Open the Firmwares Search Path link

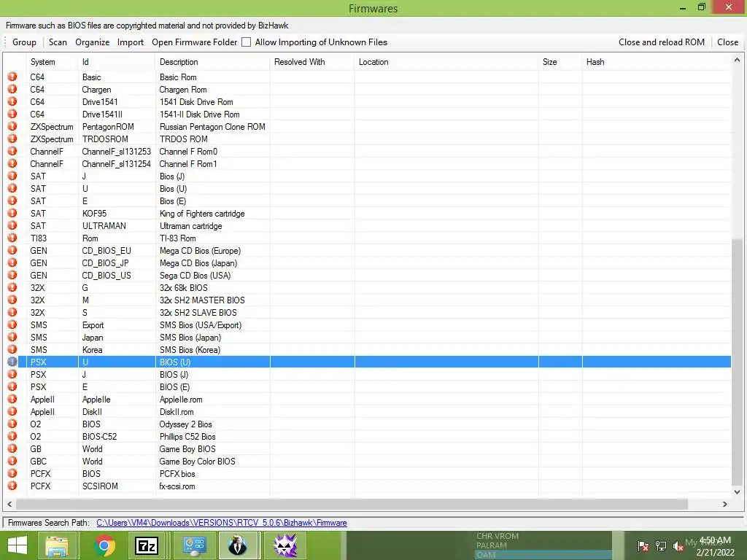coord(222,522)
